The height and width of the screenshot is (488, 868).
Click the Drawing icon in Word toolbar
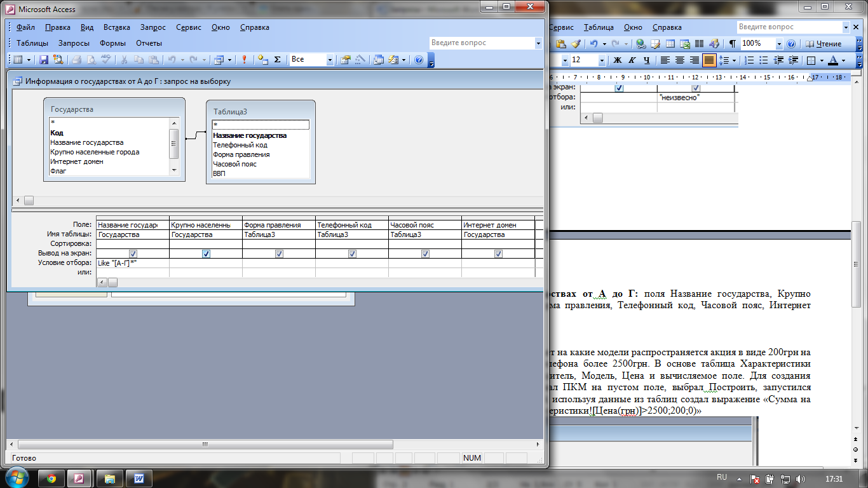tap(714, 44)
